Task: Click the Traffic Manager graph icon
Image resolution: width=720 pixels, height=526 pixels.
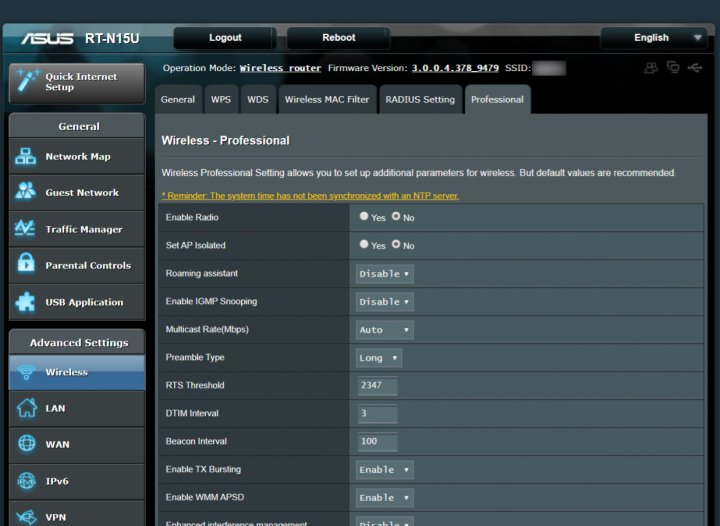Action: tap(25, 228)
